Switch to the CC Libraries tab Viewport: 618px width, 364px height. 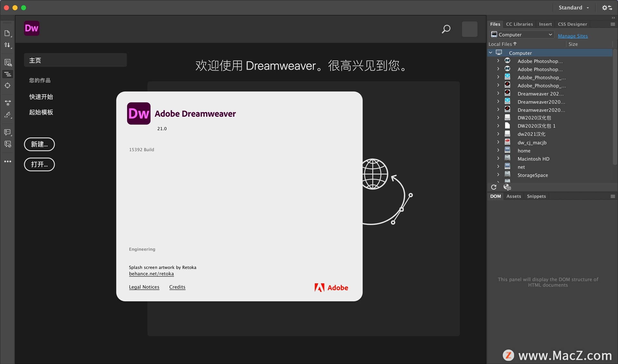point(519,24)
